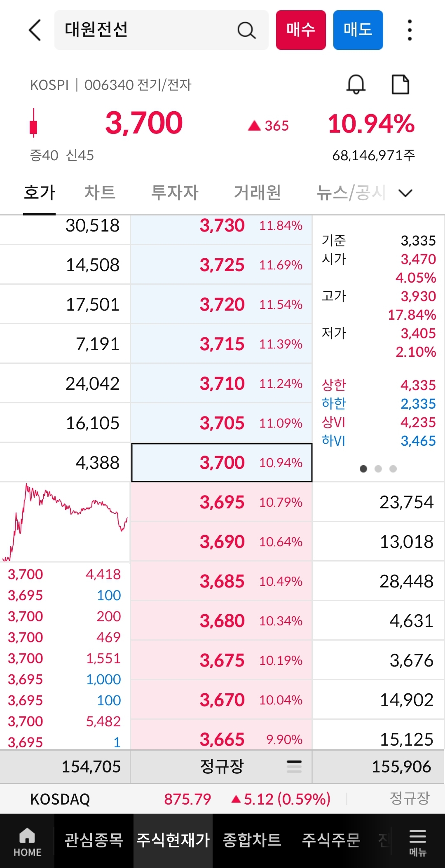
Task: Tap the red 매수 buy button
Action: tap(301, 30)
